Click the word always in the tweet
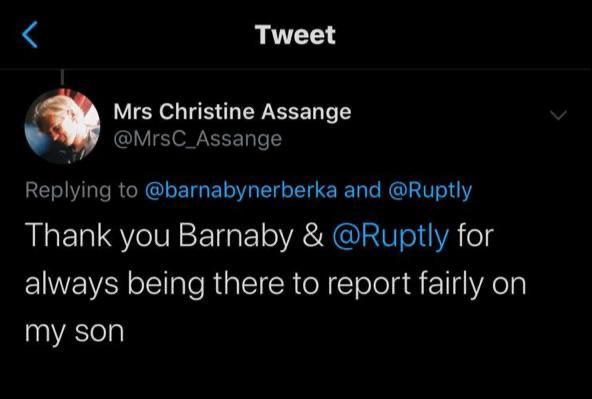Image resolution: width=592 pixels, height=399 pixels. click(72, 284)
